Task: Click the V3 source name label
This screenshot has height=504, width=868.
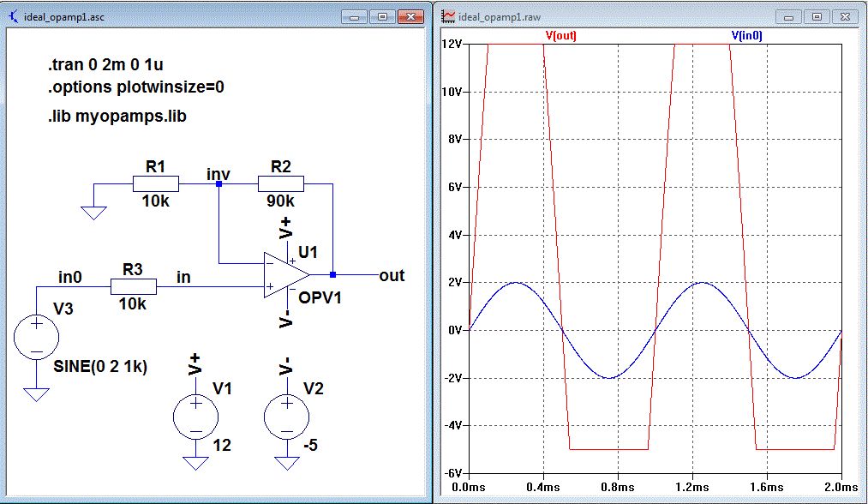Action: click(63, 309)
